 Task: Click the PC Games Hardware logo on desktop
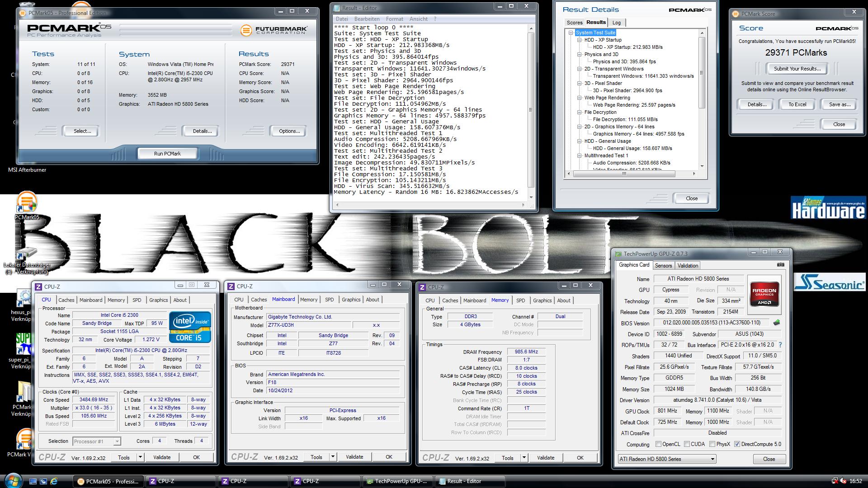828,208
